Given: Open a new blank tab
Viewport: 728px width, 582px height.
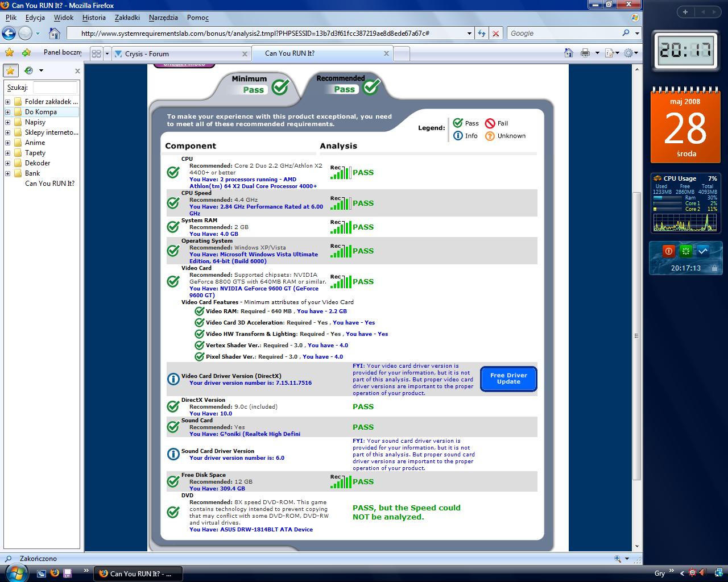Looking at the screenshot, I should pyautogui.click(x=401, y=54).
